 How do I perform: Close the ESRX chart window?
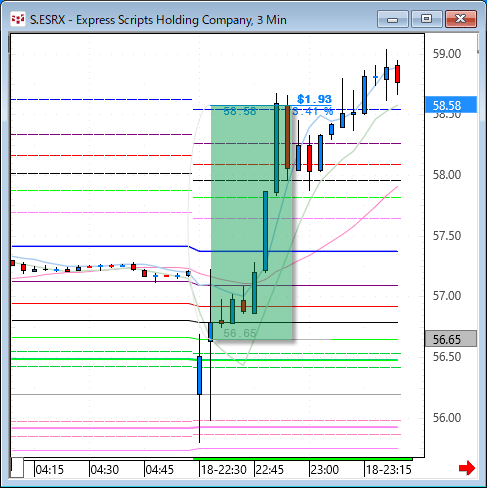pos(461,19)
